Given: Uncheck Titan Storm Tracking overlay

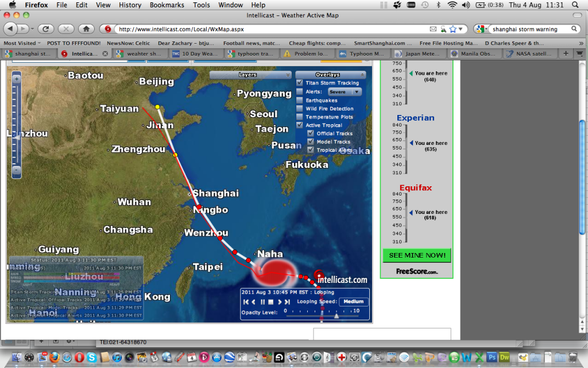Looking at the screenshot, I should pos(300,83).
